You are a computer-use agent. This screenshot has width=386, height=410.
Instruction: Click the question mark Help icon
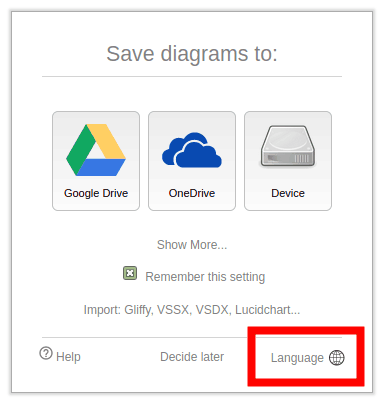tap(46, 353)
